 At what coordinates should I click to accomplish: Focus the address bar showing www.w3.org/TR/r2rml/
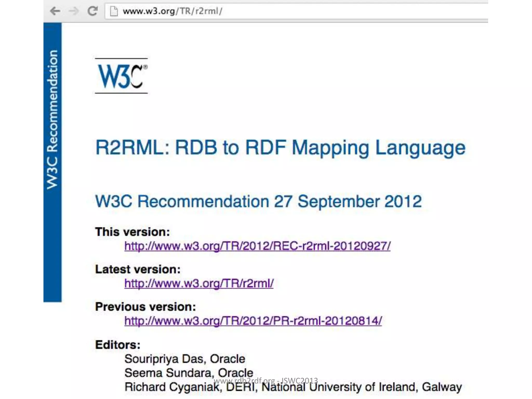click(296, 11)
